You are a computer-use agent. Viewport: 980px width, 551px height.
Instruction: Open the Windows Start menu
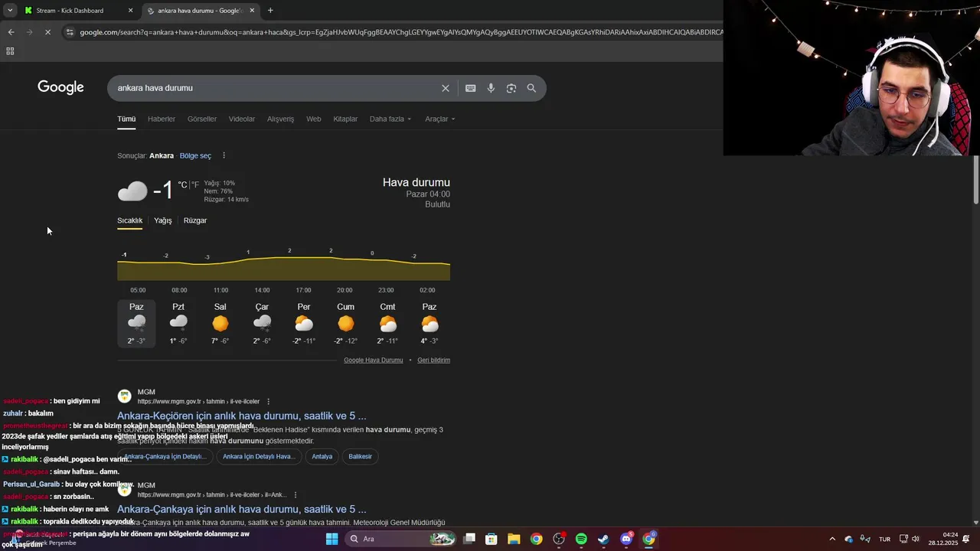[332, 539]
